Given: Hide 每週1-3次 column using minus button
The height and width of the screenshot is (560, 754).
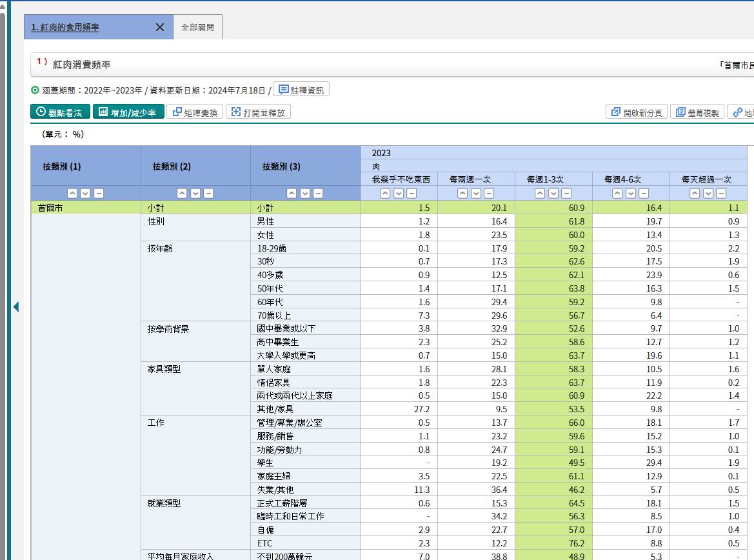Looking at the screenshot, I should click(x=566, y=194).
